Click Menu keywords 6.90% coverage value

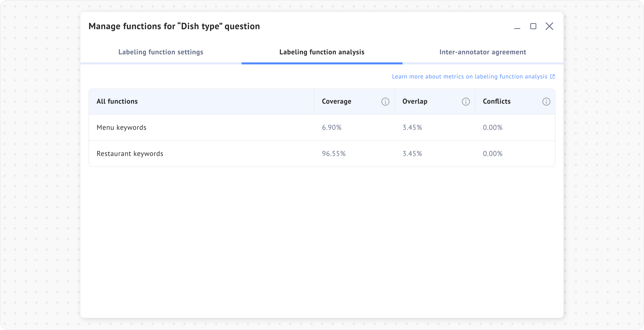(332, 128)
